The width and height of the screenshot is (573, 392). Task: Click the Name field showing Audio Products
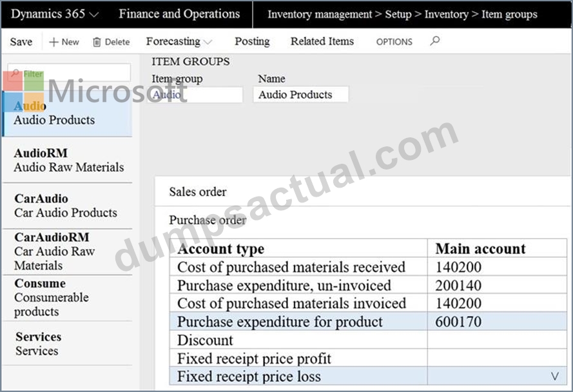click(301, 95)
